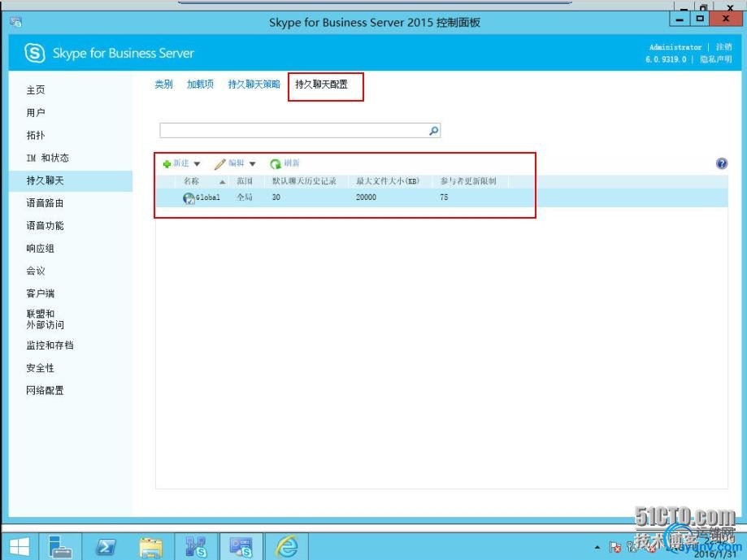
Task: Select 拓扑 in the sidebar
Action: pos(36,135)
